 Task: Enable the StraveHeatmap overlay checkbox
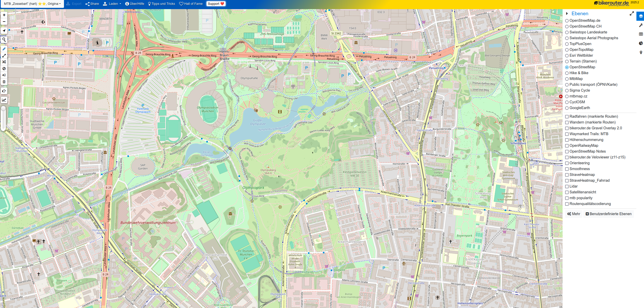pyautogui.click(x=567, y=175)
